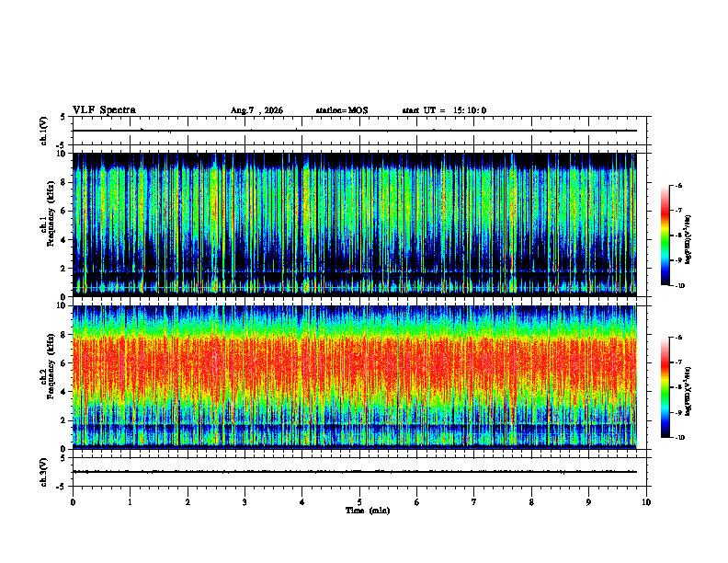Click the 'station=MOS' header label

(342, 110)
